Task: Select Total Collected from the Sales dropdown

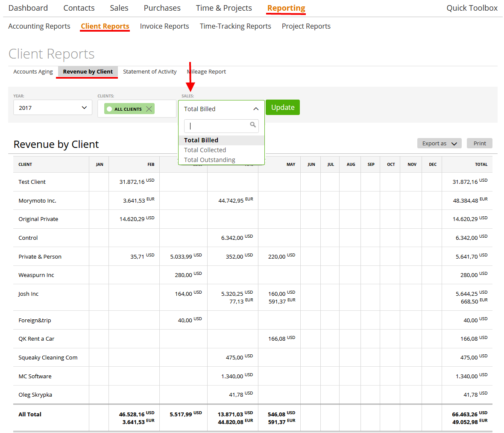Action: click(x=205, y=150)
